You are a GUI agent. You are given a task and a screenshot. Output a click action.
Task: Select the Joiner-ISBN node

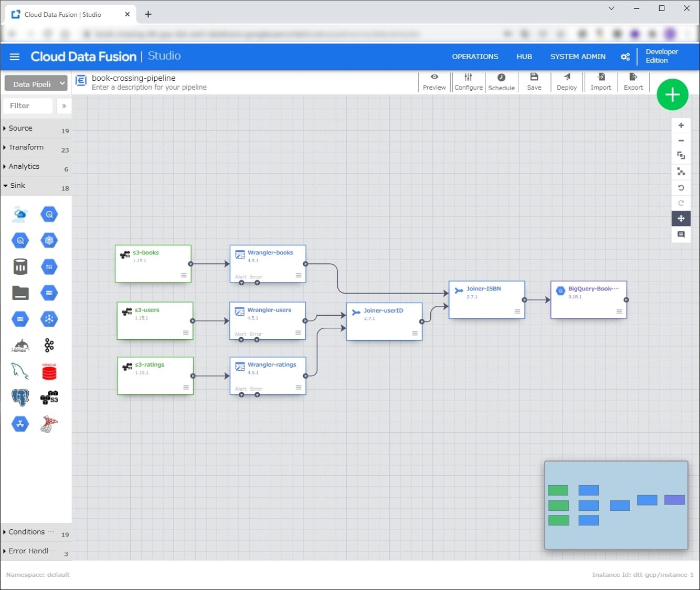(x=487, y=299)
